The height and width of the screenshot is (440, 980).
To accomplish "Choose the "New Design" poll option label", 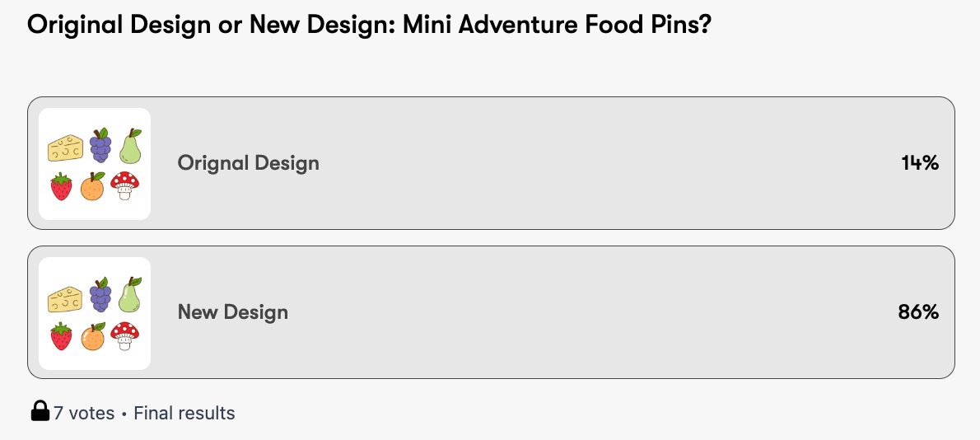I will (x=233, y=312).
